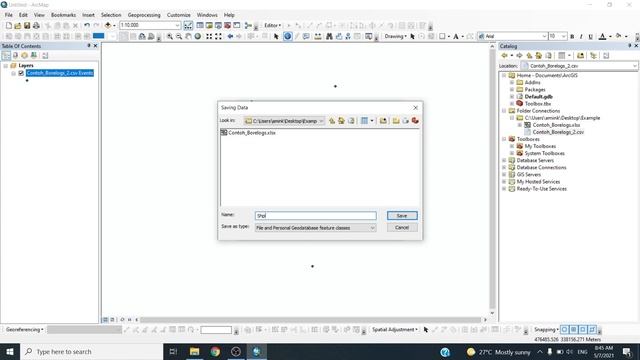Screen dimensions: 640x360
Task: Click the Cancel button in dialog
Action: click(x=402, y=227)
